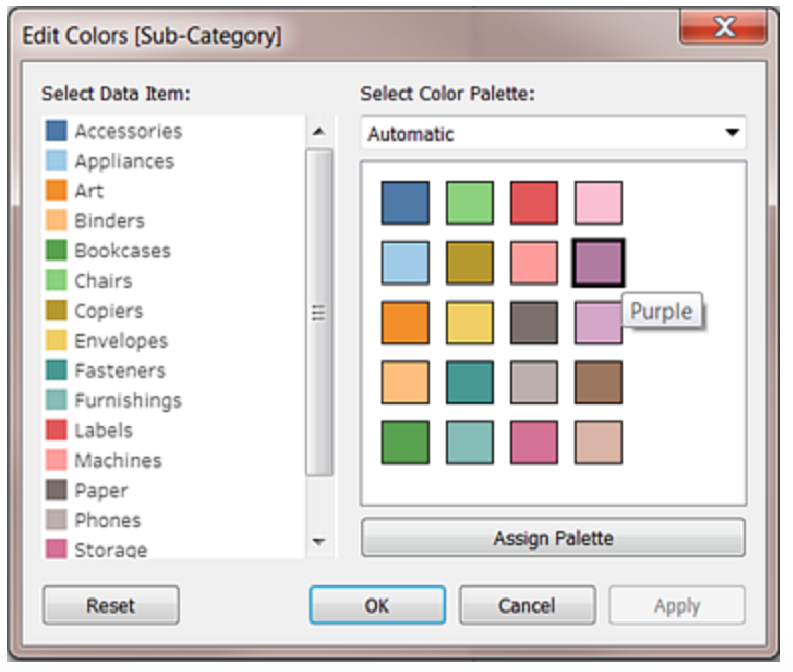Select the dark blue swatch in the top row

point(405,203)
